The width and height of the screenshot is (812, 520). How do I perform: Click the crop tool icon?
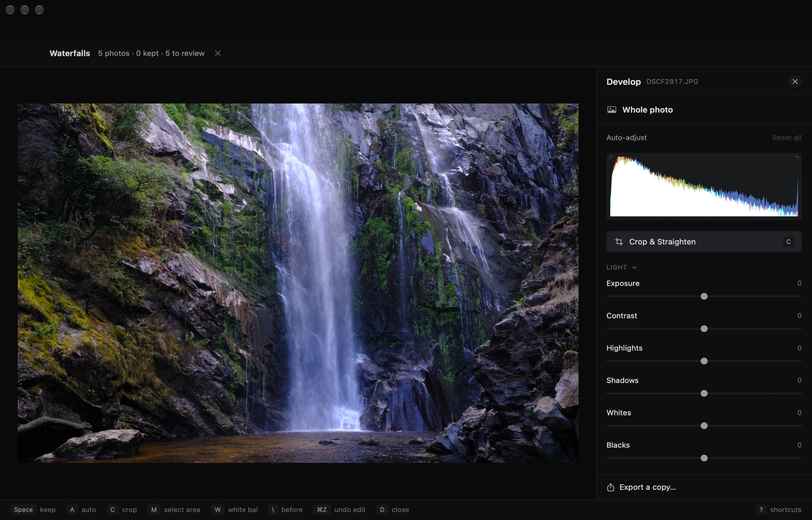point(619,242)
